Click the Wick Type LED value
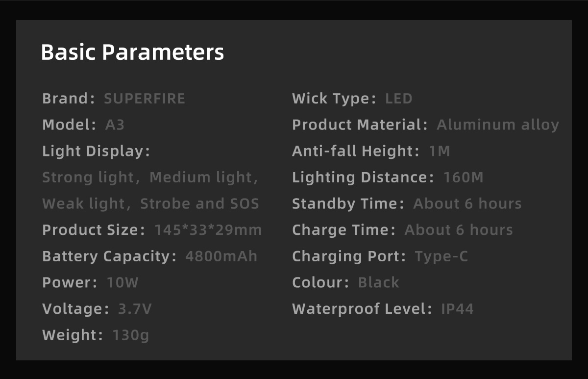 [399, 99]
